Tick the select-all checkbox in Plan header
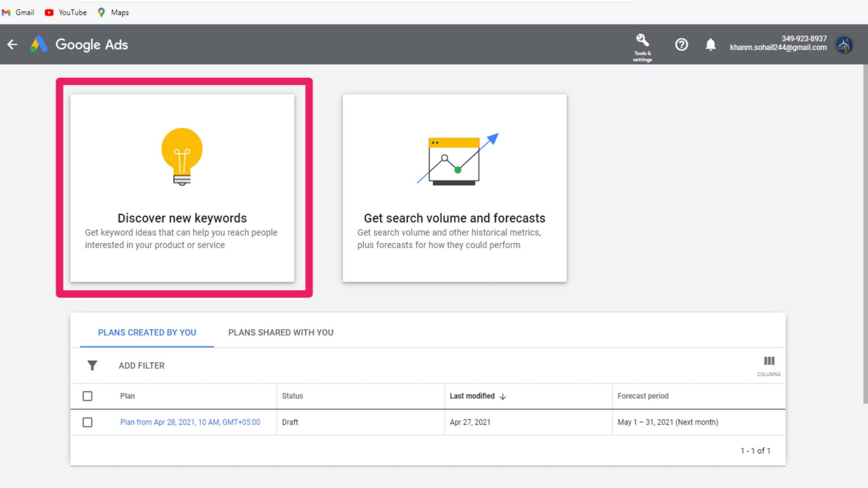The width and height of the screenshot is (868, 488). [87, 396]
